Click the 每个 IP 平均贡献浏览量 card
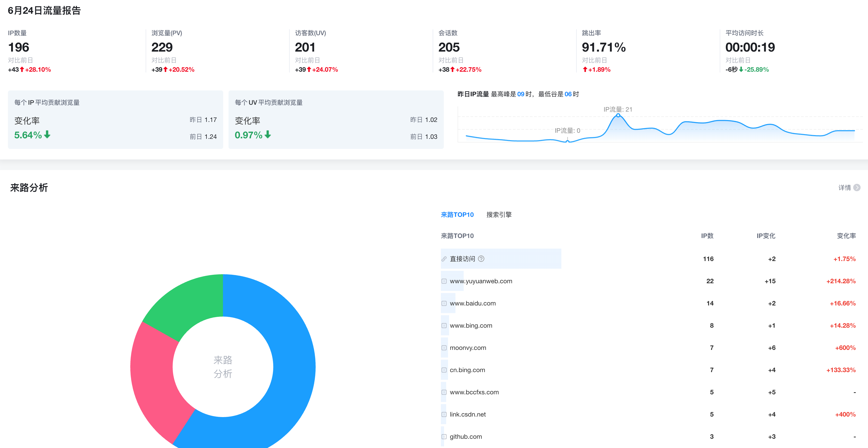 (x=115, y=120)
